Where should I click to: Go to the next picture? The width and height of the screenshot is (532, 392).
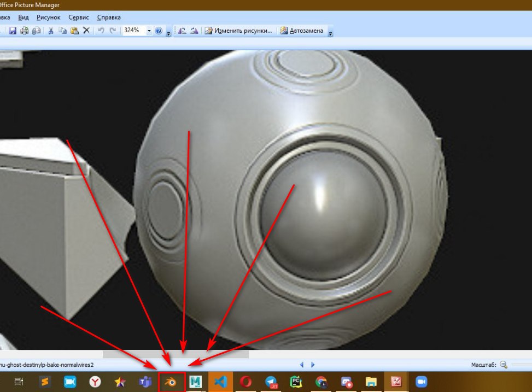pos(313,365)
